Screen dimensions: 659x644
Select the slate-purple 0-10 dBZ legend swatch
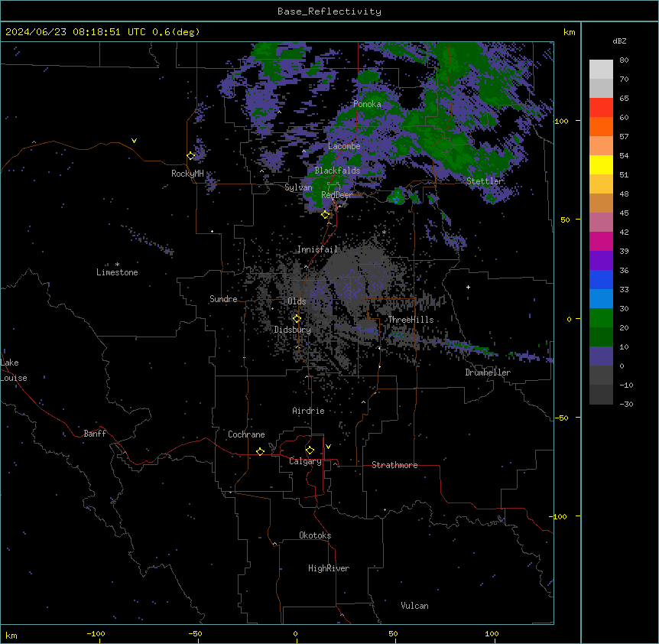click(x=601, y=356)
